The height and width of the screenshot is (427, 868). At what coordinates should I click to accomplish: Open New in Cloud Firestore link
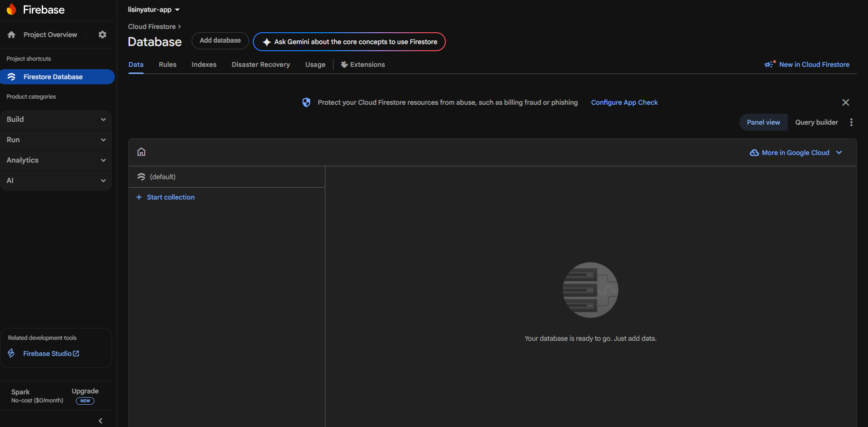point(814,64)
